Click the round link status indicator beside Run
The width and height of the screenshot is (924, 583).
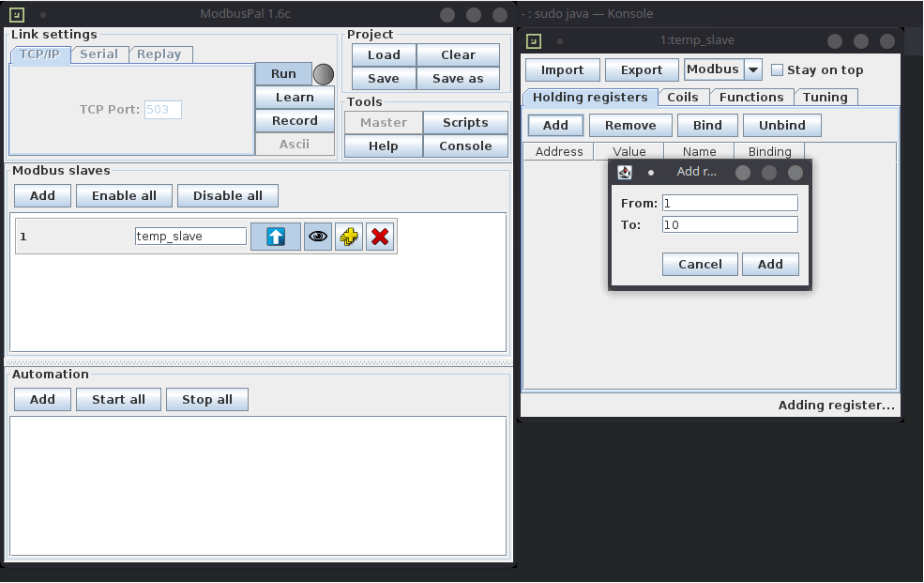click(x=323, y=74)
